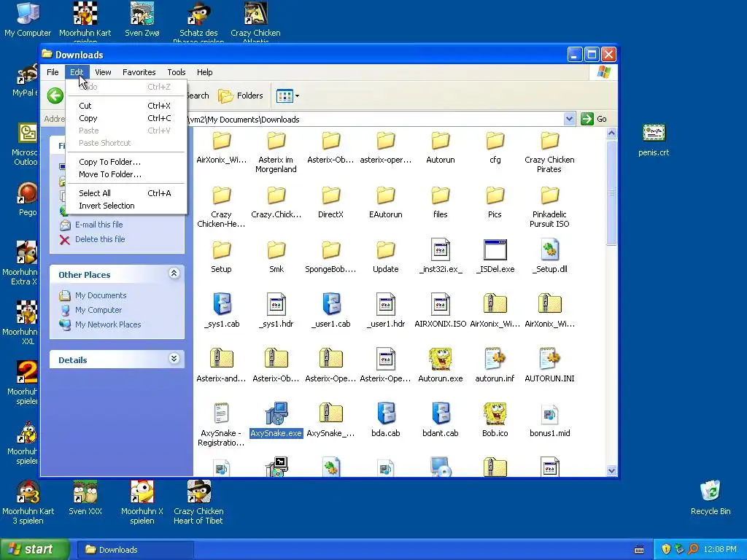Click the security shield tray icon
747x560 pixels.
point(666,550)
